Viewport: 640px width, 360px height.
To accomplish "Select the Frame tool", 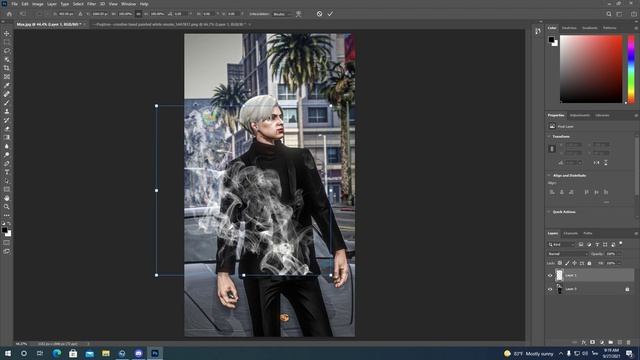I will click(7, 77).
